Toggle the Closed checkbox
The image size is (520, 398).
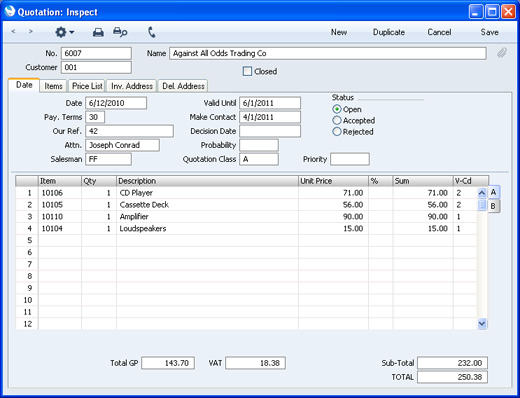(x=247, y=71)
